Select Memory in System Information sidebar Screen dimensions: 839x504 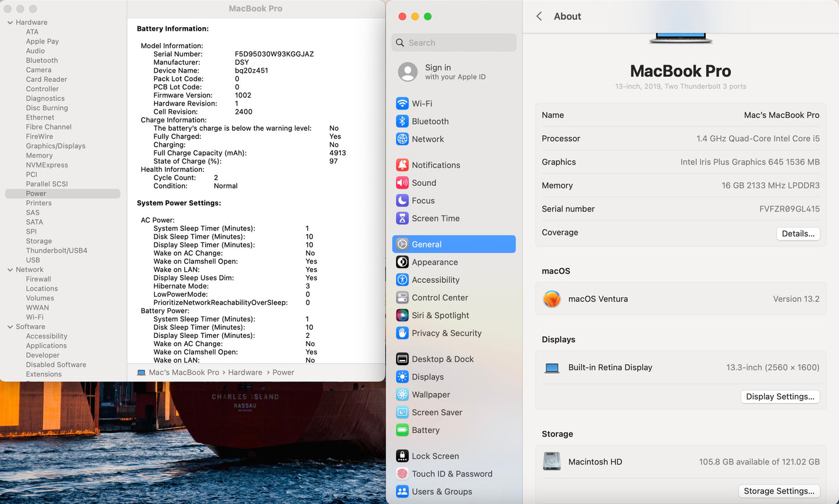coord(39,156)
